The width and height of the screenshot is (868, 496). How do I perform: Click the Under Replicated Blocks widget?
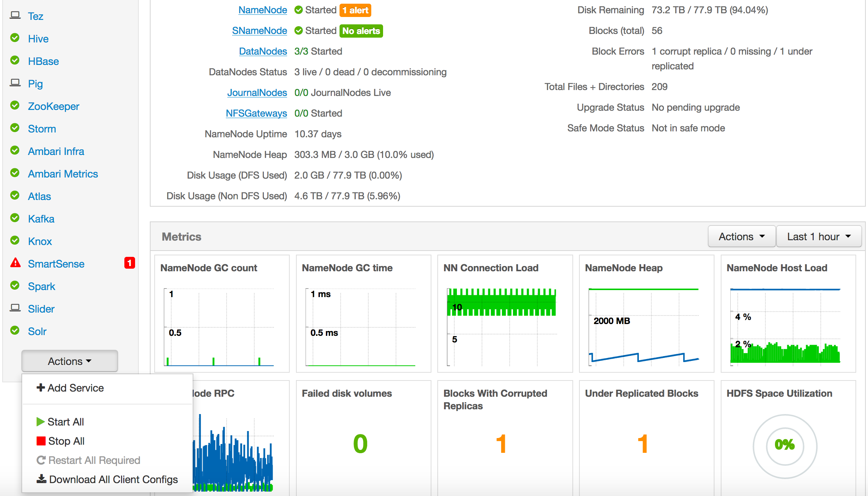(x=647, y=438)
